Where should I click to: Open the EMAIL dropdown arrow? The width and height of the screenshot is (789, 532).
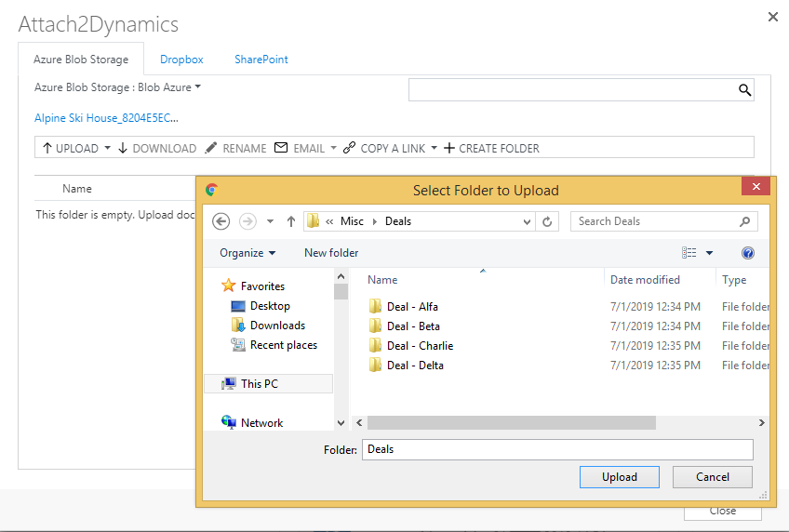click(x=333, y=148)
